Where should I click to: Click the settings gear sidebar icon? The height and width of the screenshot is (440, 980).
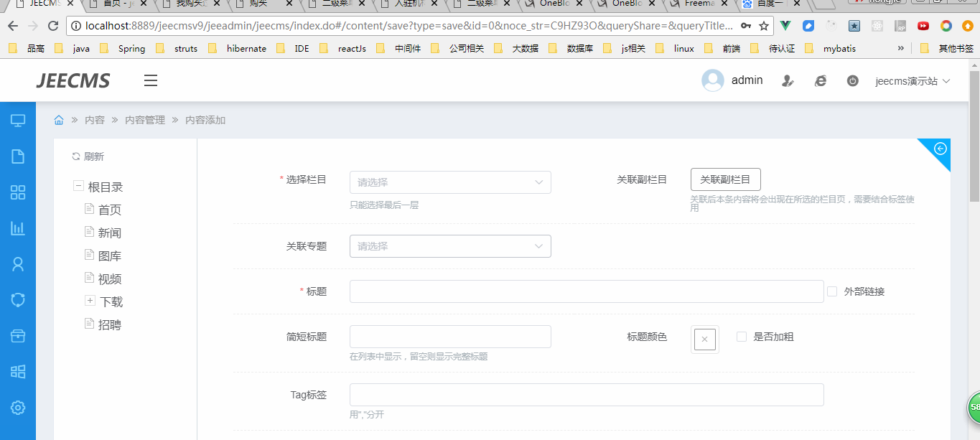tap(18, 408)
